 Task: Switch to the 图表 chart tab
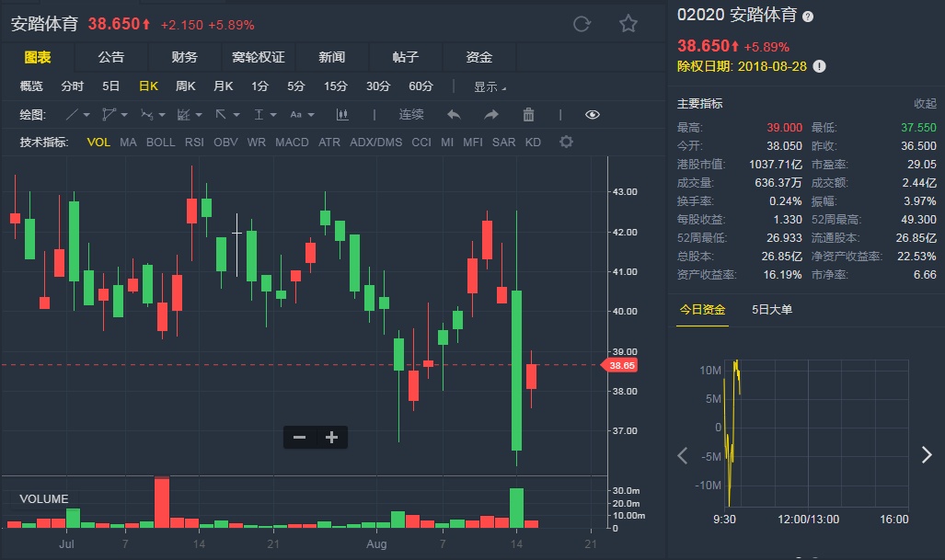(x=38, y=57)
